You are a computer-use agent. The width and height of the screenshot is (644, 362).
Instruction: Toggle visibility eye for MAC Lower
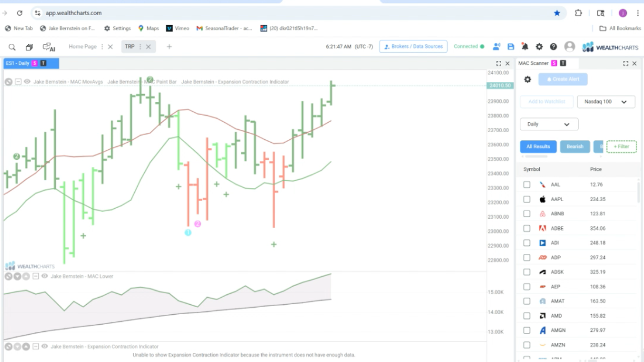45,277
